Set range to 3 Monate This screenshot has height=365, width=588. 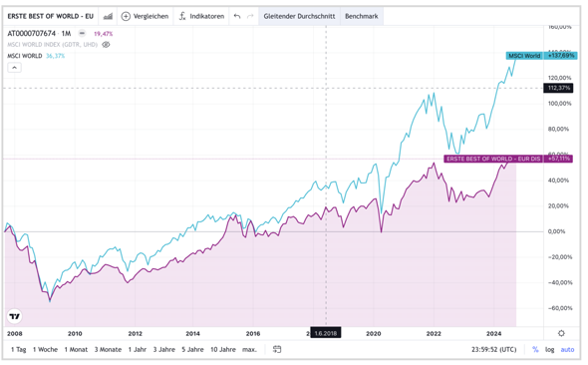point(108,349)
